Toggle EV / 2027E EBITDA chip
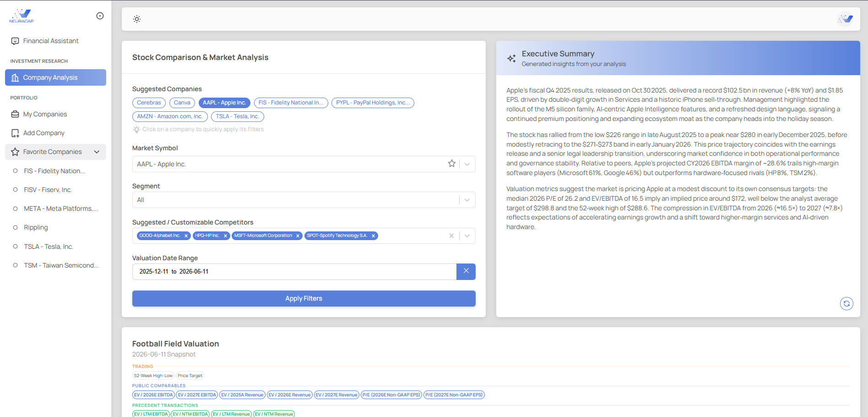This screenshot has height=417, width=868. coord(197,395)
